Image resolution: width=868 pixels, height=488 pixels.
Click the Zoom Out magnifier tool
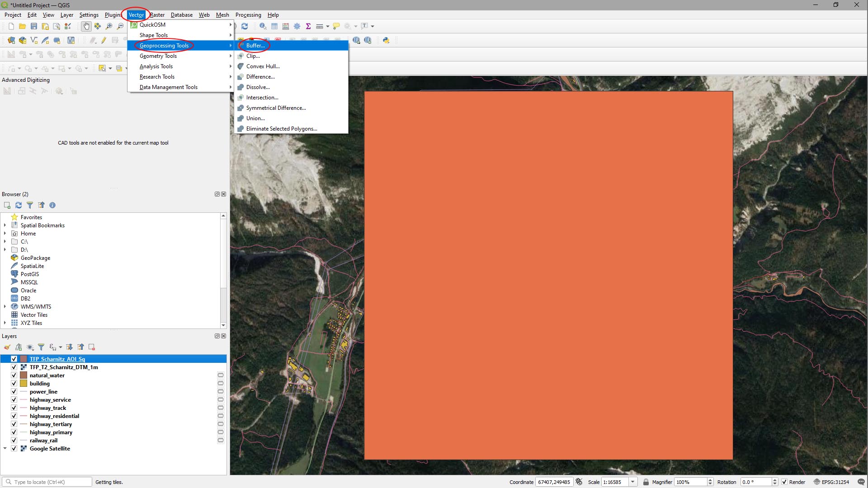[x=120, y=26]
